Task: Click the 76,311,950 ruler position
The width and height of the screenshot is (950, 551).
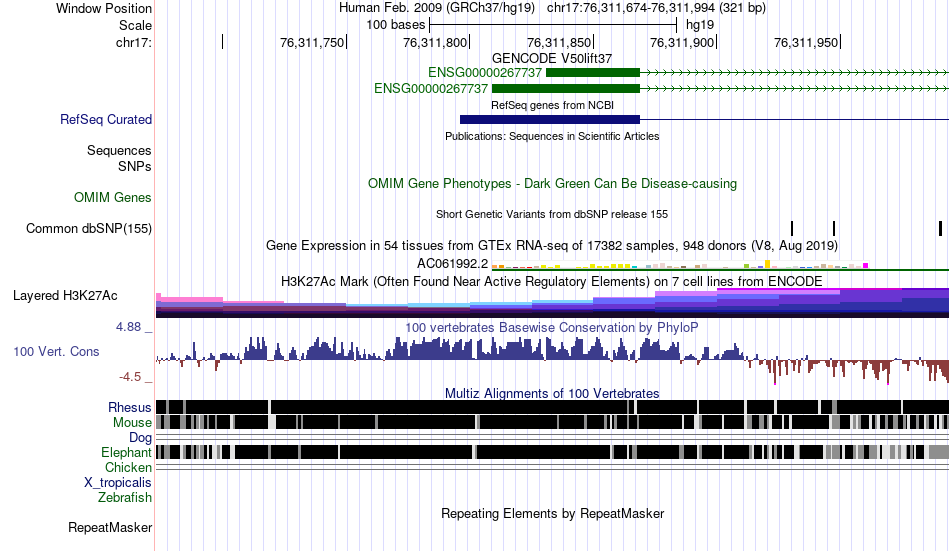Action: pos(806,42)
